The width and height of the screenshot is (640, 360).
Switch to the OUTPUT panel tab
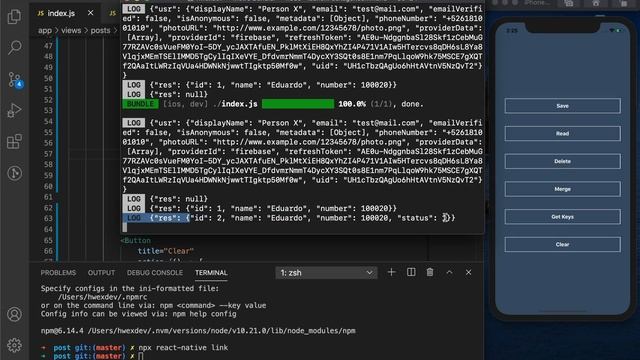pyautogui.click(x=101, y=273)
